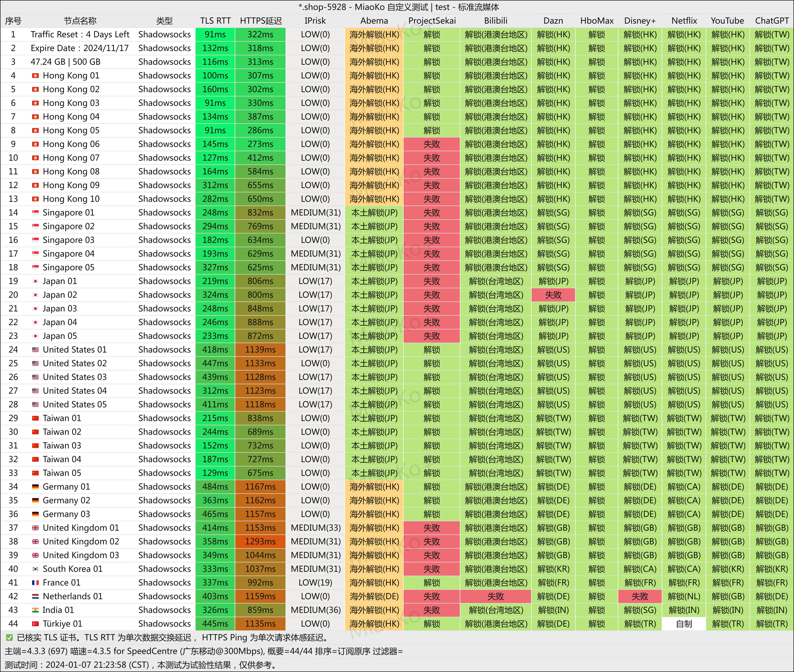Click the HboMax column header
The image size is (794, 672).
[597, 21]
